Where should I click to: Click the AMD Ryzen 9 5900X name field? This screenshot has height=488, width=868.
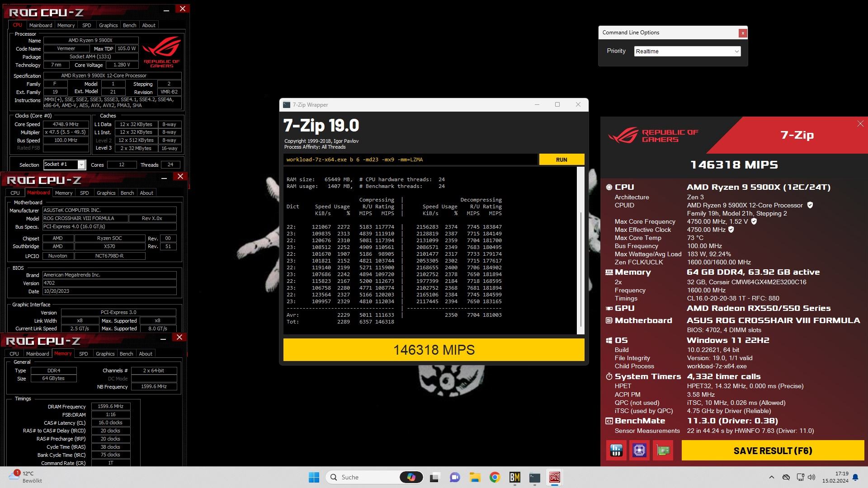pos(90,41)
